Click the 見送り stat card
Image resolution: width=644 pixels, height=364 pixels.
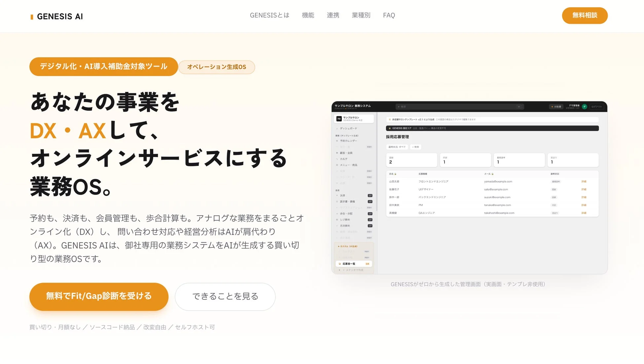[x=573, y=160]
